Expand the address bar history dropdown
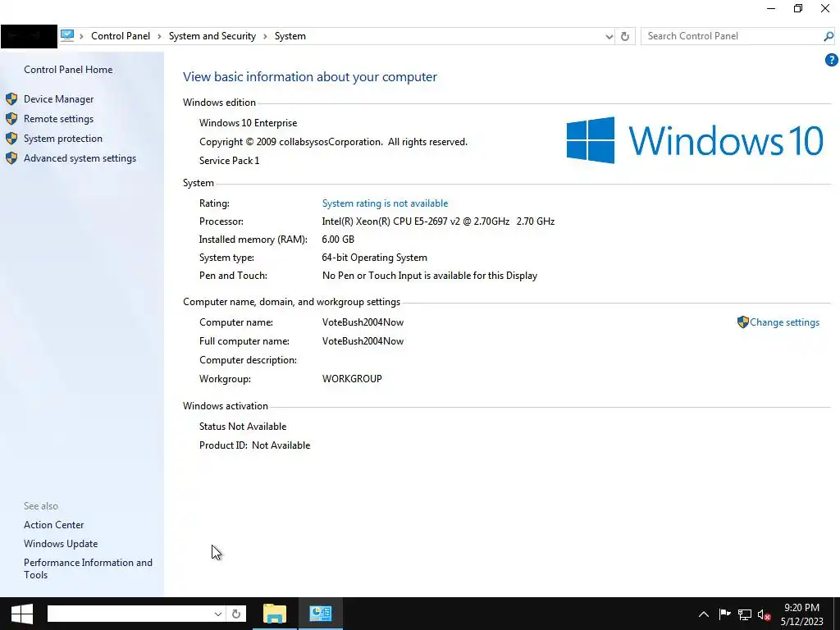The width and height of the screenshot is (840, 630). (609, 36)
